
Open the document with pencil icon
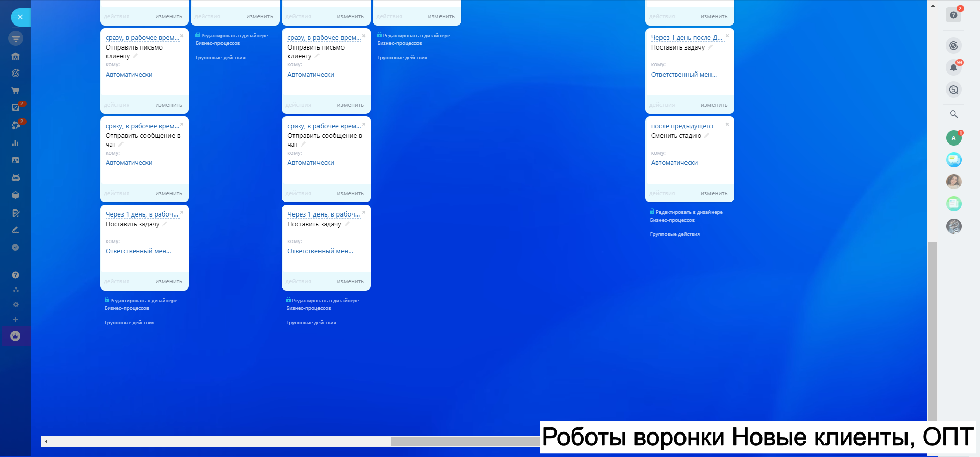coord(16,213)
